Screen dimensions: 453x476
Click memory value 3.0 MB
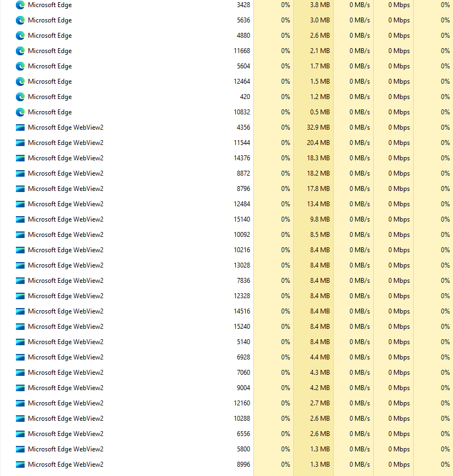(320, 20)
